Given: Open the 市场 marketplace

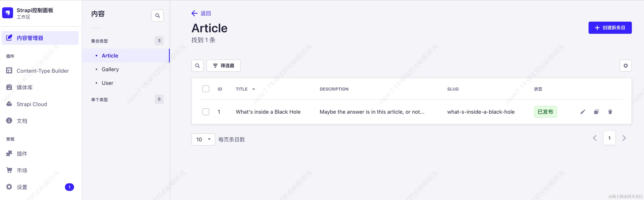Looking at the screenshot, I should [22, 170].
